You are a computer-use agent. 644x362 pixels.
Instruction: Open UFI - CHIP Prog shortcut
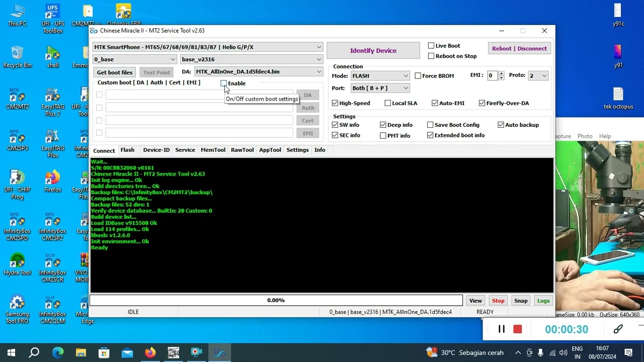(x=17, y=186)
